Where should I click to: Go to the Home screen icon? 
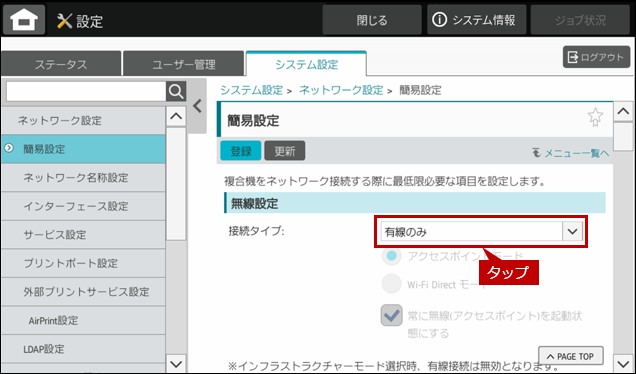tap(24, 19)
